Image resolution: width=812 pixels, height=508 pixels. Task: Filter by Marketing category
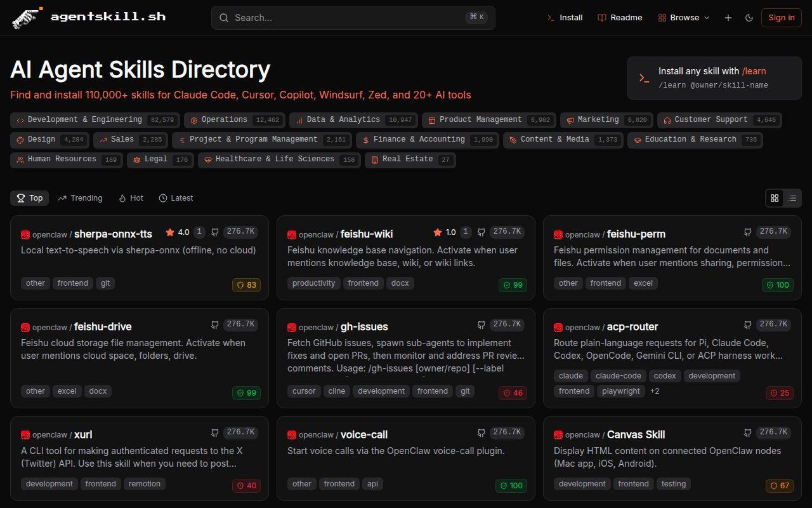click(x=606, y=120)
